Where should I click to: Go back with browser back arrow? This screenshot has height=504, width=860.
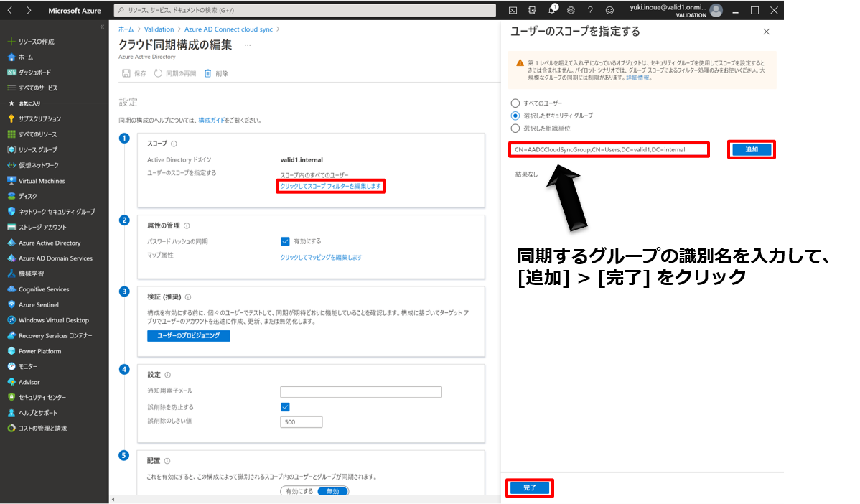click(x=10, y=11)
